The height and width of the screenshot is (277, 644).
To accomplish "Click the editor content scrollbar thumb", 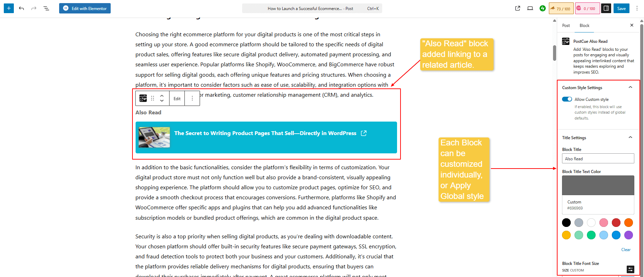I will [554, 52].
